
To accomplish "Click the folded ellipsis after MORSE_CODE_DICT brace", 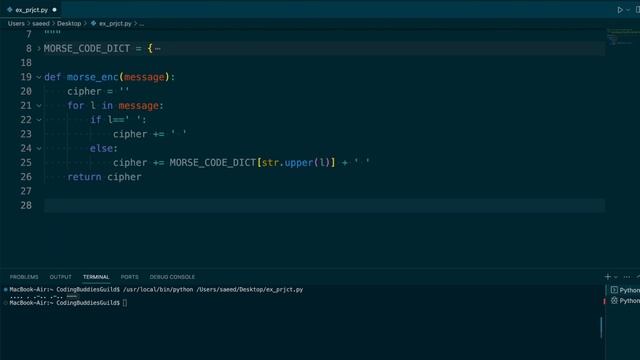I will pyautogui.click(x=158, y=49).
